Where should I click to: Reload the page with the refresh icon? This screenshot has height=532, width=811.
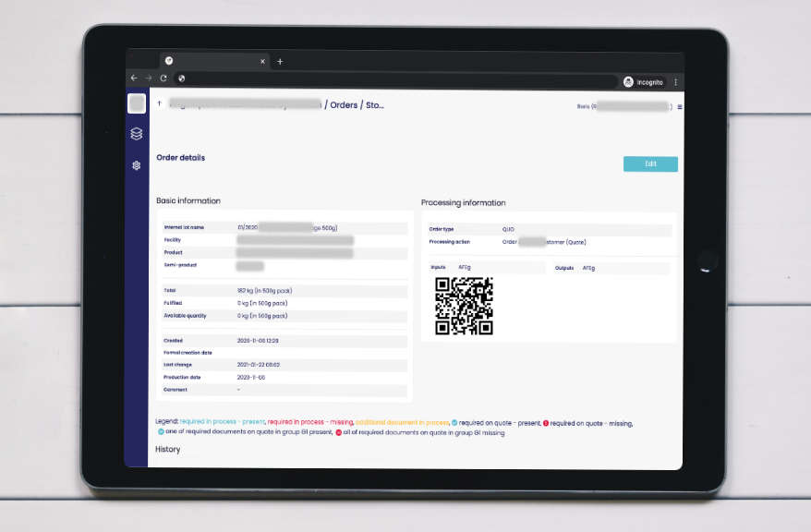pyautogui.click(x=163, y=79)
